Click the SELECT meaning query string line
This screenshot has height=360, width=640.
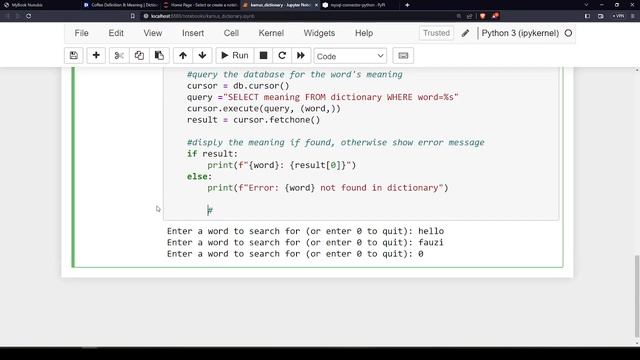(x=322, y=97)
